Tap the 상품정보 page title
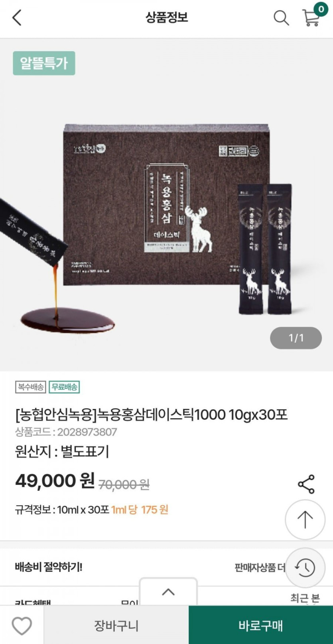The height and width of the screenshot is (644, 333). 167,17
